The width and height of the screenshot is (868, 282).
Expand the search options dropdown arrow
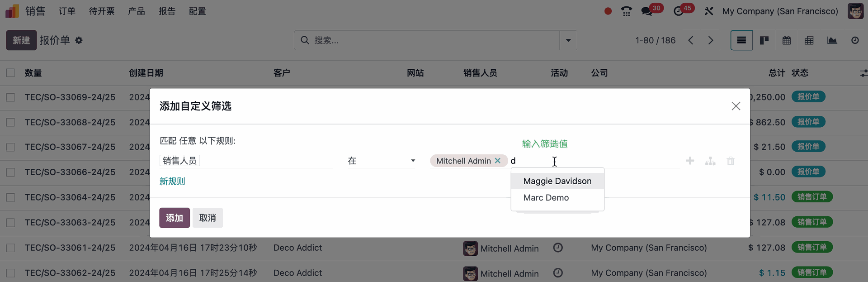tap(568, 40)
